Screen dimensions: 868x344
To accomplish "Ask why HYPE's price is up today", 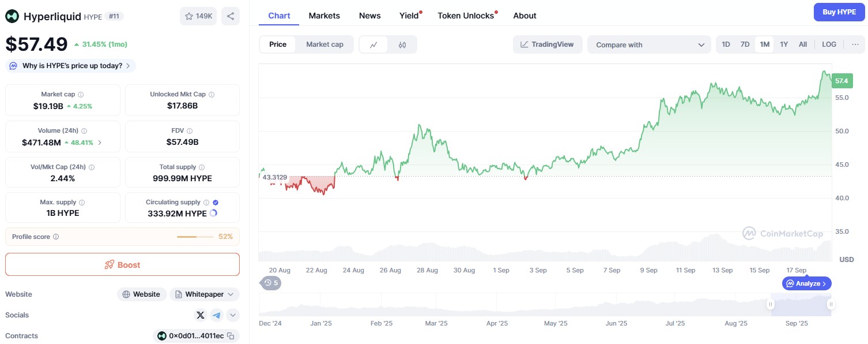I will pyautogui.click(x=70, y=66).
